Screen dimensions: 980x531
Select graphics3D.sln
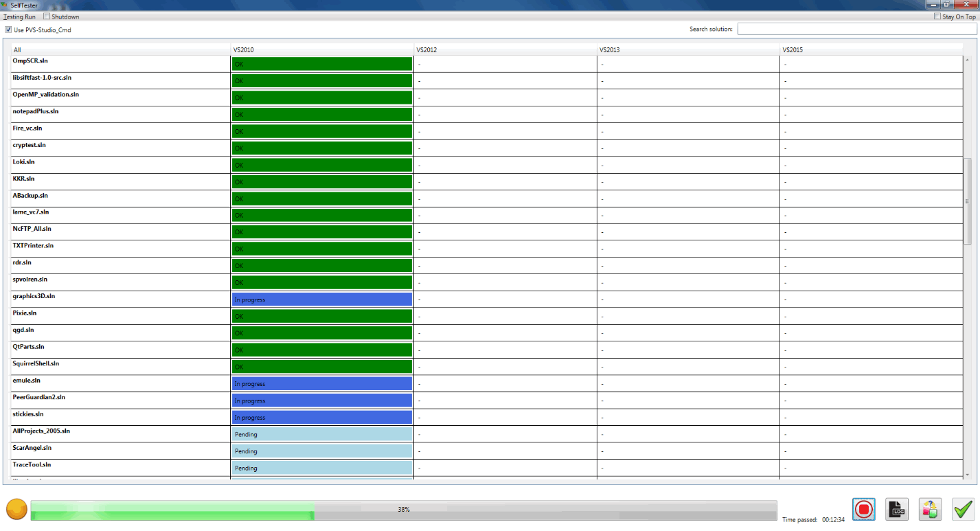click(x=487, y=300)
